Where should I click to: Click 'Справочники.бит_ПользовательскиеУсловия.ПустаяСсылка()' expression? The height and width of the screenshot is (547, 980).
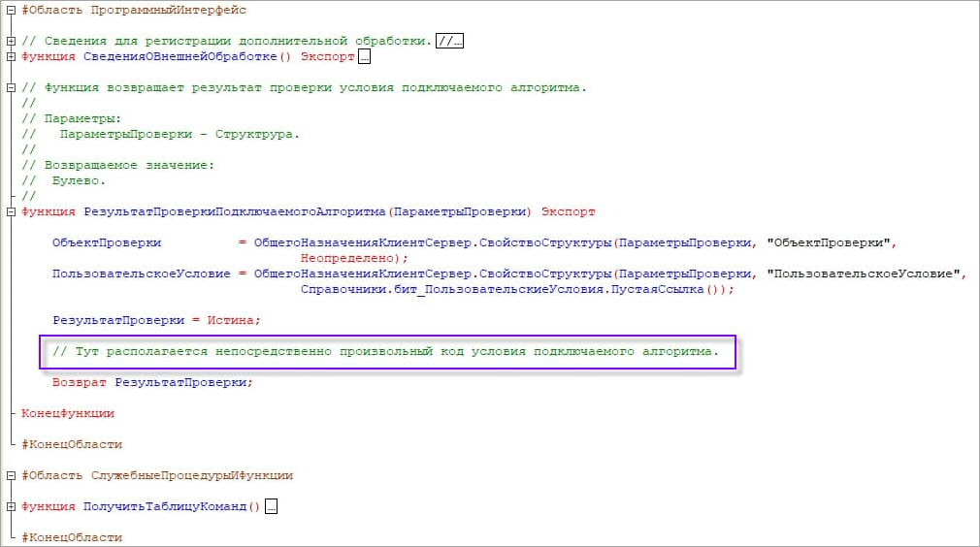[510, 289]
